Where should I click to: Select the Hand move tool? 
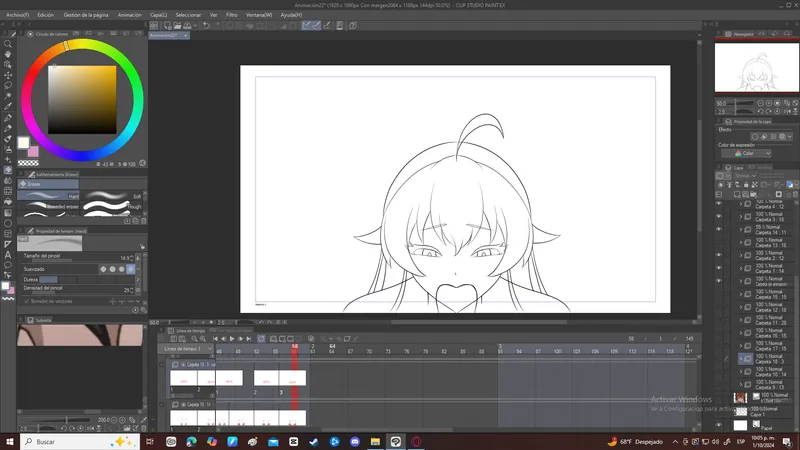[8, 54]
